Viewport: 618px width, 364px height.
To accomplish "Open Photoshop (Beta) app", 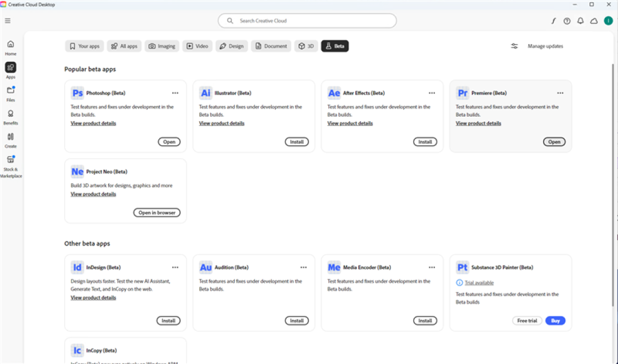I will click(169, 142).
